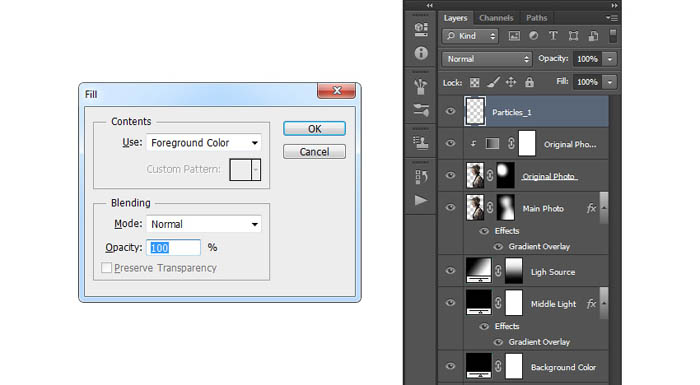Open the Use Foreground Color dropdown
Viewport: 700px width, 385px height.
[204, 143]
